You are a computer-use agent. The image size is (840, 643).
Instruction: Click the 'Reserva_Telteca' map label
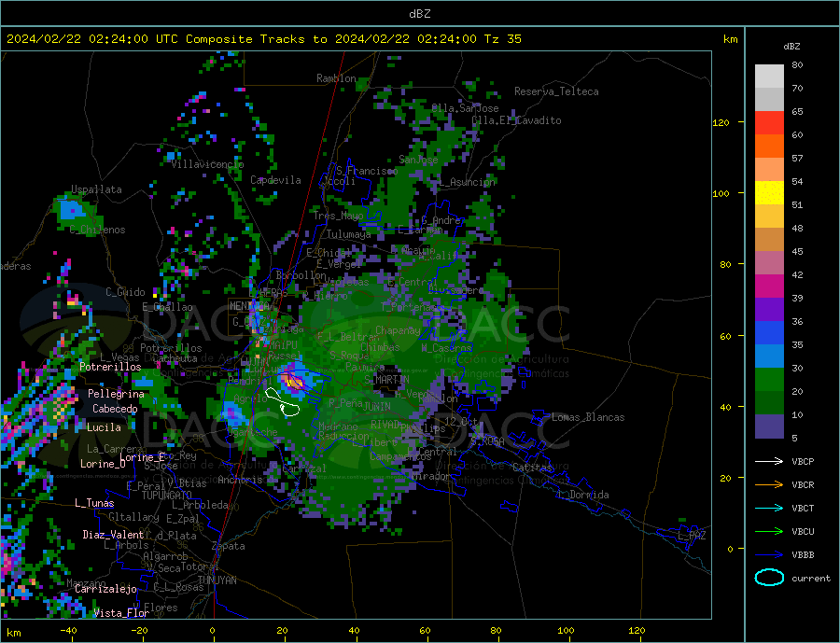point(556,91)
